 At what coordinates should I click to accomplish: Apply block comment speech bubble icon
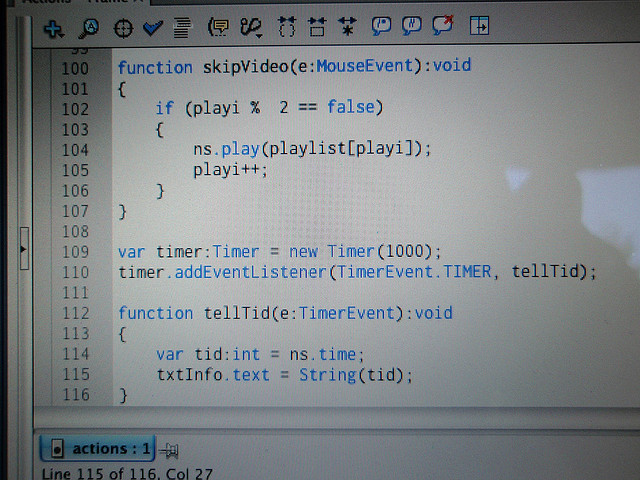381,26
